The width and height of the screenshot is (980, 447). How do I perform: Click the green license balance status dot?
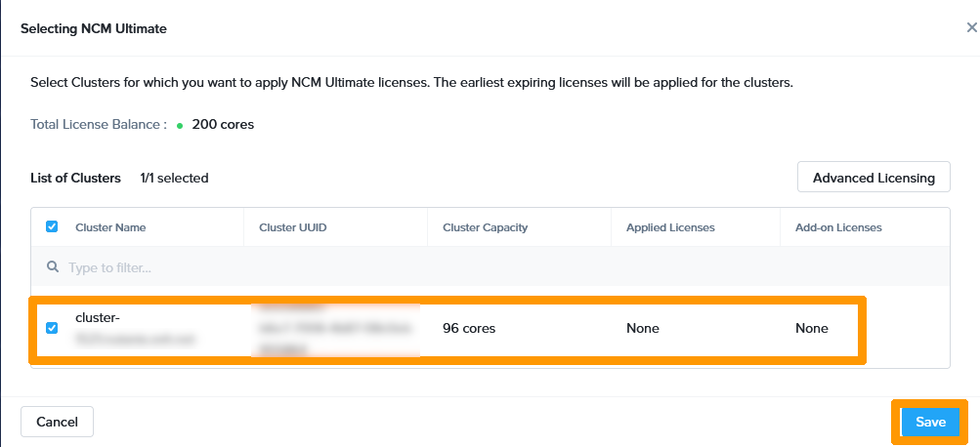(x=180, y=126)
